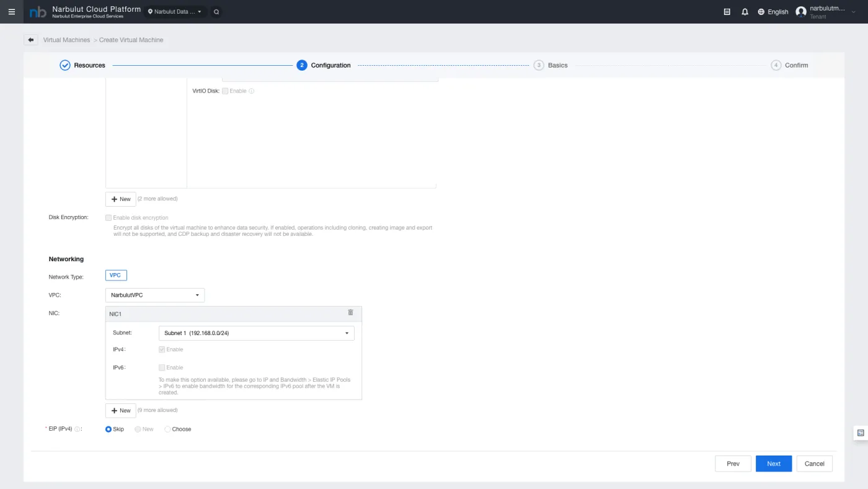Open the task list icon in the header
Image resolution: width=868 pixels, height=489 pixels.
(727, 12)
